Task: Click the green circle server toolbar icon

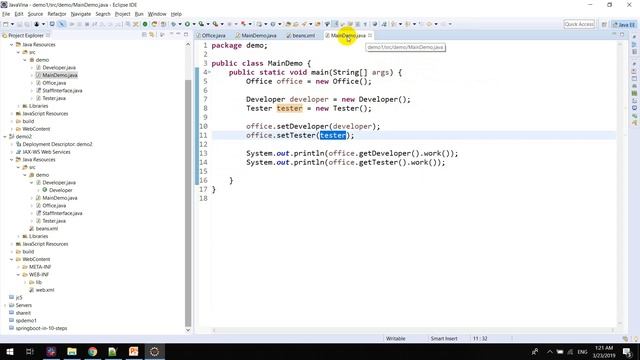Action: 145,24
